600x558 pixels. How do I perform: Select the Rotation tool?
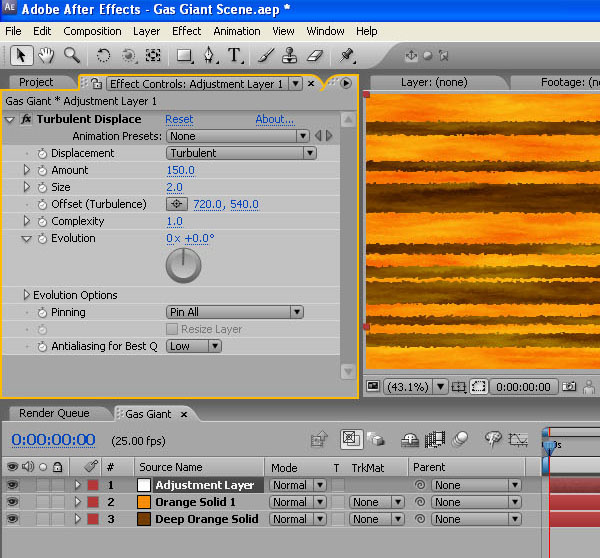[103, 55]
